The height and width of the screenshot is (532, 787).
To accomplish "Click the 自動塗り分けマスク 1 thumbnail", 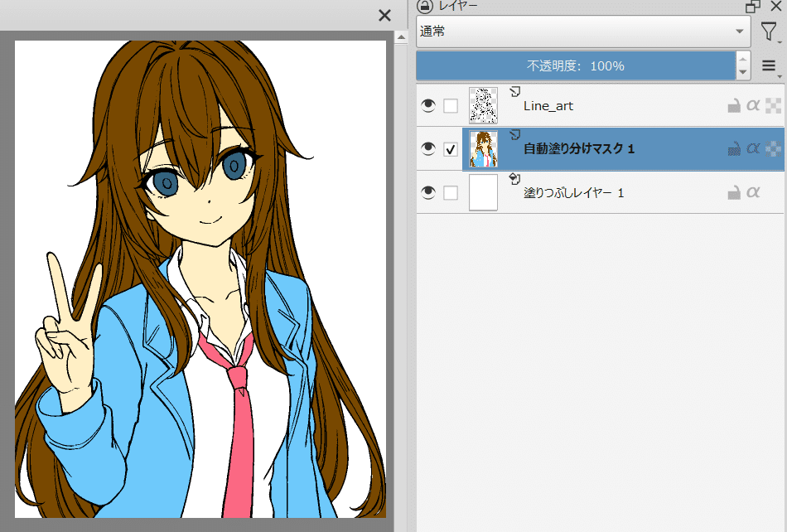I will coord(483,148).
